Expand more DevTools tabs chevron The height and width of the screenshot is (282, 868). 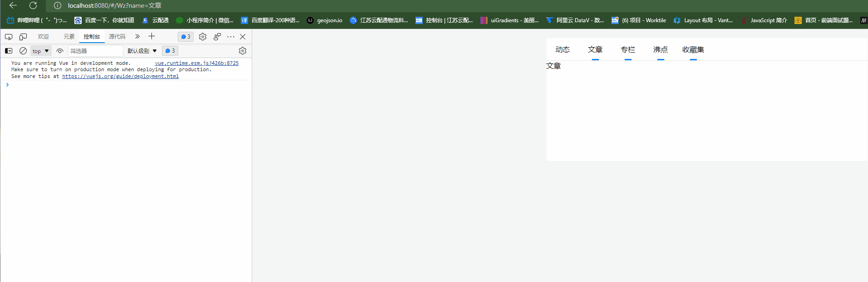pyautogui.click(x=137, y=37)
